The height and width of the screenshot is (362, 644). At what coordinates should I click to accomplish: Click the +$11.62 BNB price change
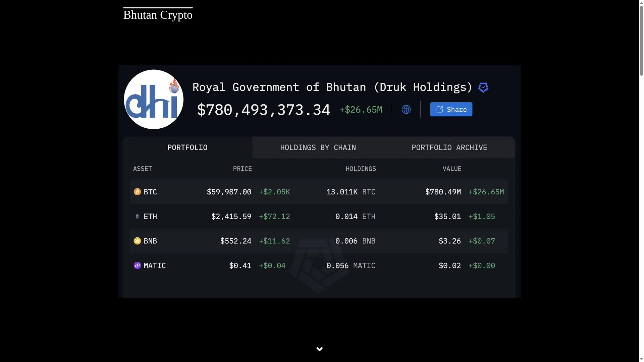pyautogui.click(x=274, y=241)
